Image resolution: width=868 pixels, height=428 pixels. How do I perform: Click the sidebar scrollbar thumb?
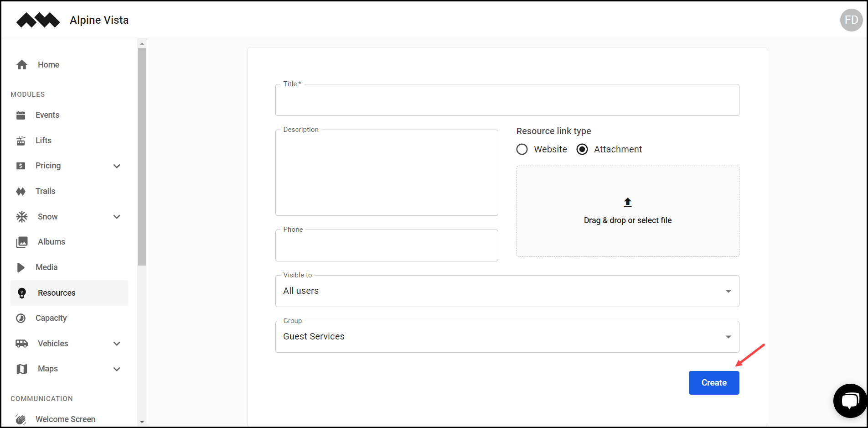142,157
